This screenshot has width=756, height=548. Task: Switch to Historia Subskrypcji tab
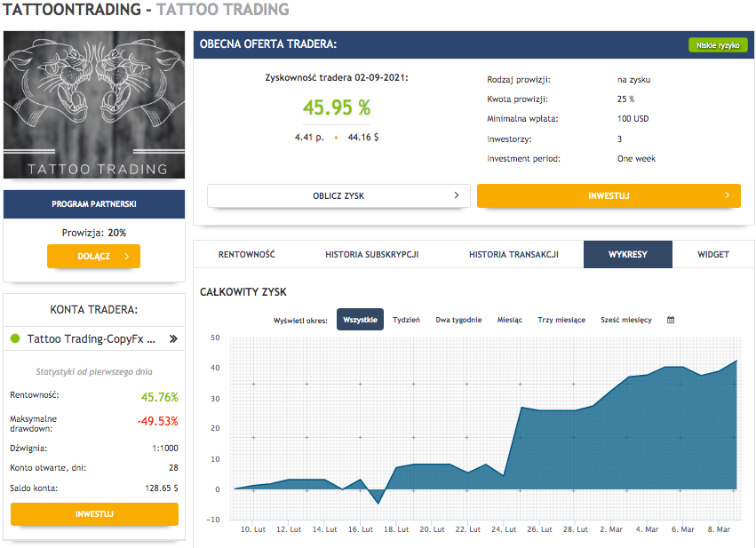click(x=371, y=255)
